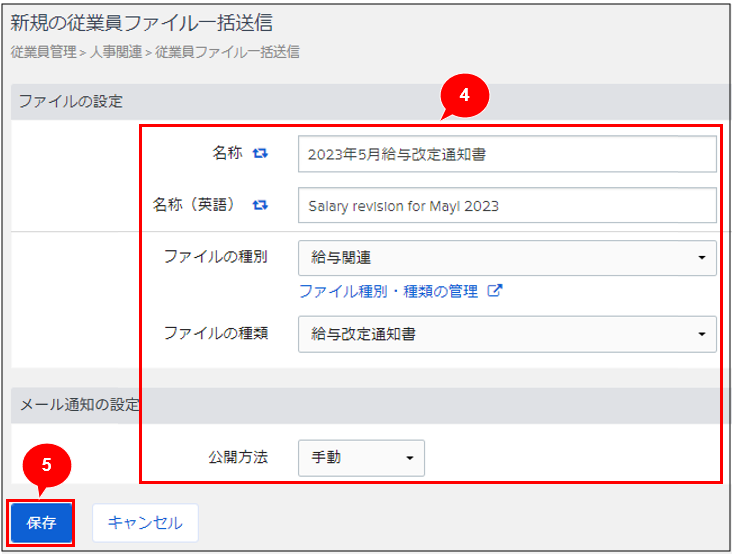Expand the ファイルの種類 dropdown showing 給与改定通知書
The image size is (732, 554).
(x=507, y=334)
